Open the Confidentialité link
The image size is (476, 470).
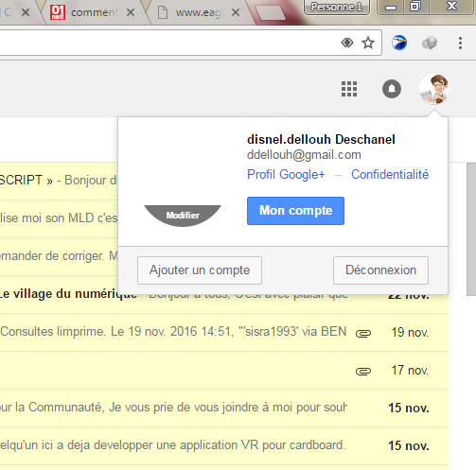[x=390, y=174]
